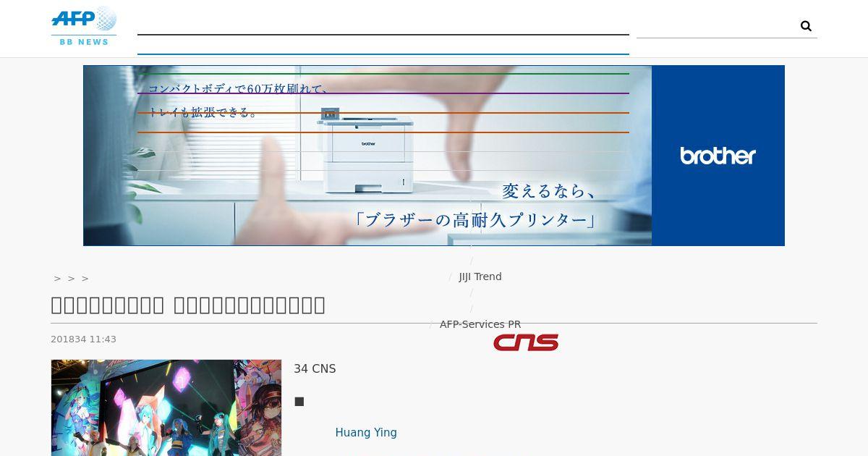
Task: Open the Huang Ying author link
Action: 366,433
